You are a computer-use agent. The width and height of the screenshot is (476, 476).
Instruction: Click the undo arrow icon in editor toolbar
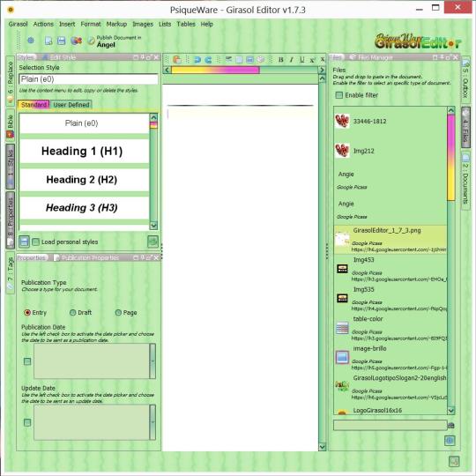click(x=197, y=60)
